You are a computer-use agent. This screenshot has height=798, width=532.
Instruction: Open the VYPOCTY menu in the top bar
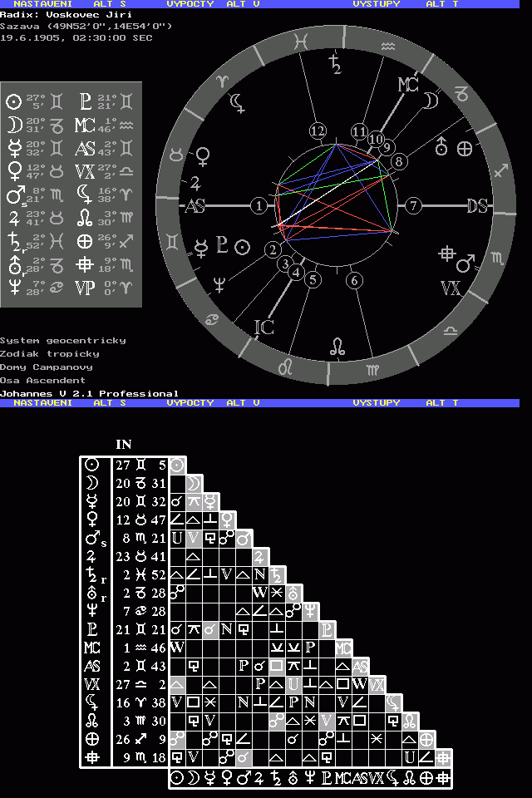[x=190, y=4]
